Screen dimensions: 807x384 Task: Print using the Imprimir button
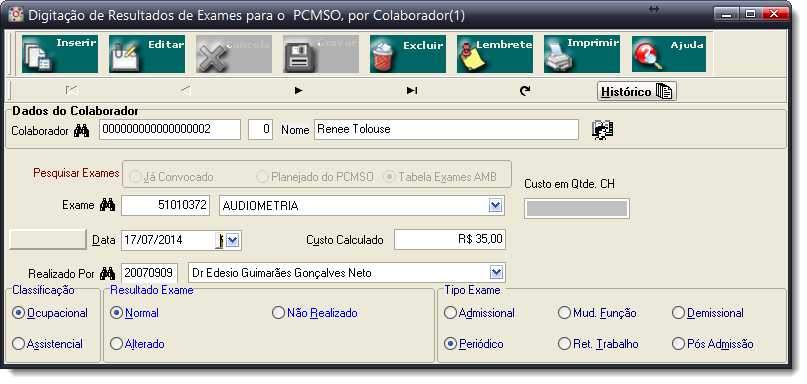(582, 54)
